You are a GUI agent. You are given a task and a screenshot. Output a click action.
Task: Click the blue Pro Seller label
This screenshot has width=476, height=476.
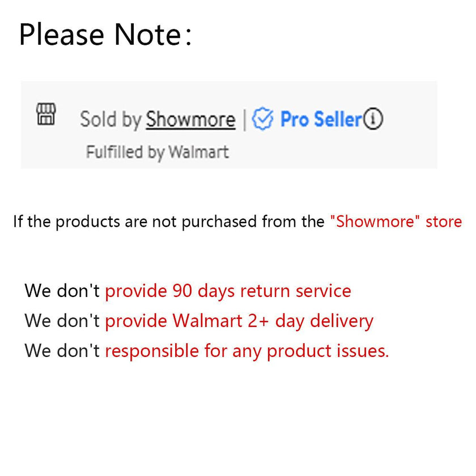[321, 119]
